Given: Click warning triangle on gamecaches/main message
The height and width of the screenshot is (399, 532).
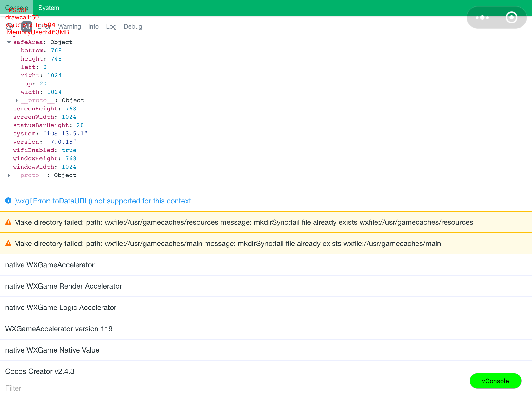Looking at the screenshot, I should pos(8,243).
